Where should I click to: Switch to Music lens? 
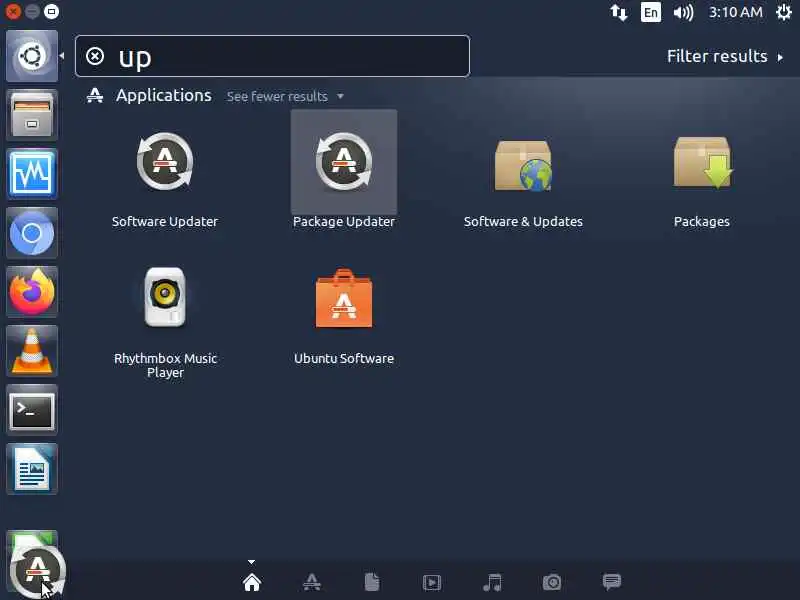492,582
